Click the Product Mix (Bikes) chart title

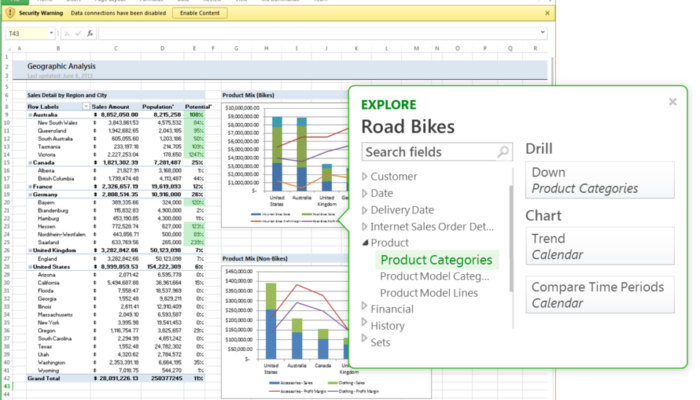point(248,95)
